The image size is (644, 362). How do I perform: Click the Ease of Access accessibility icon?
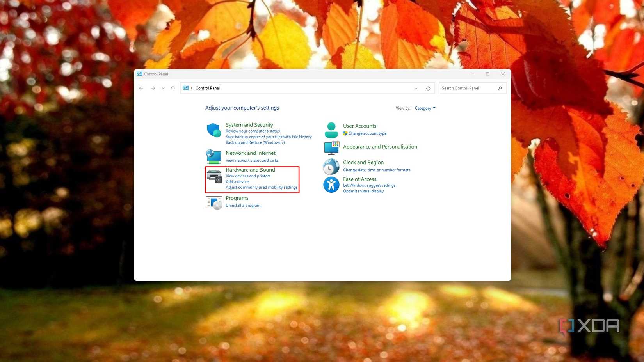coord(331,184)
